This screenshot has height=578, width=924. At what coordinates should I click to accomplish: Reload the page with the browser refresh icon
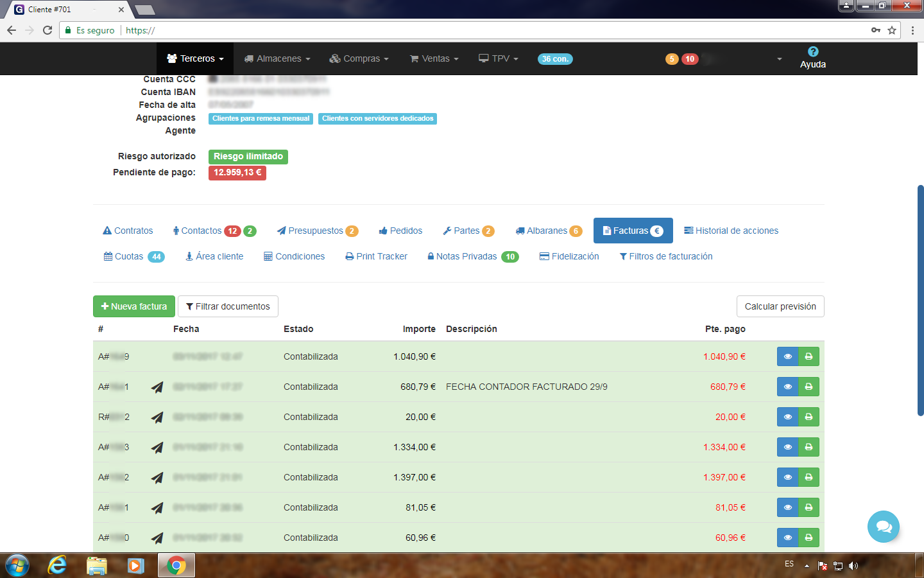point(47,30)
